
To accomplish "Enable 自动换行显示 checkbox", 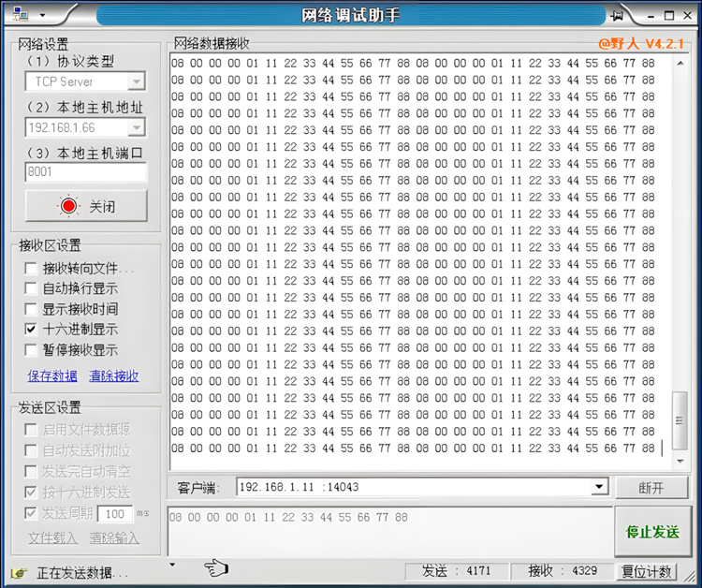I will click(32, 289).
